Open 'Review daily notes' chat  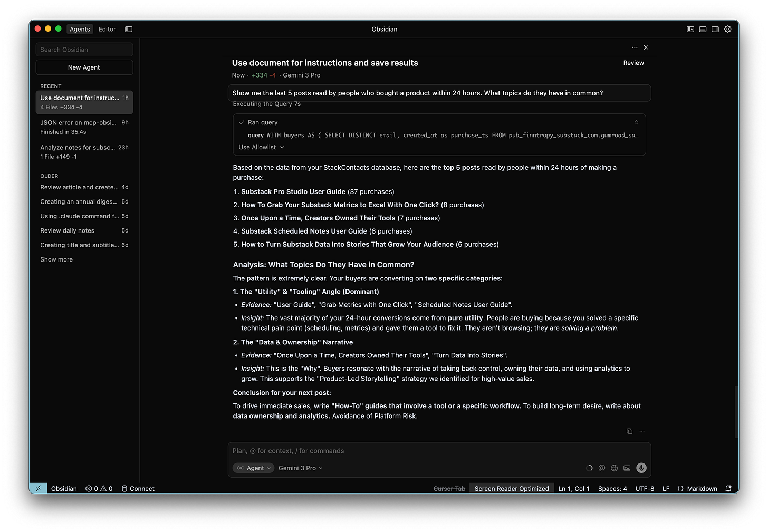click(x=84, y=231)
